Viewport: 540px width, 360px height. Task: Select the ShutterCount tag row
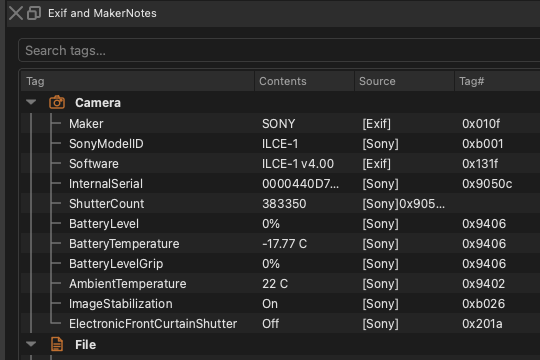coord(280,204)
